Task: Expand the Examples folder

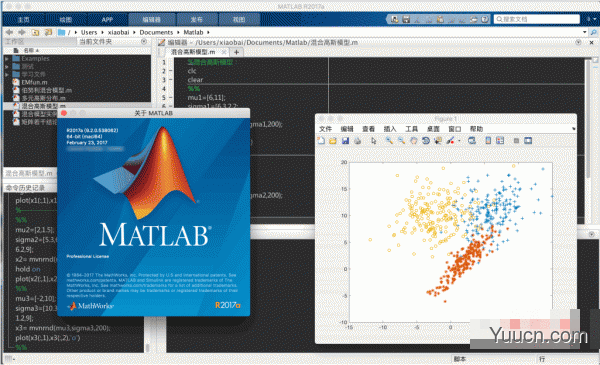Action: (x=7, y=59)
